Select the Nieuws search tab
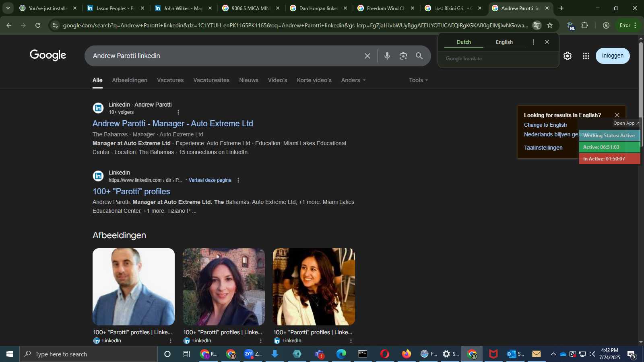The image size is (644, 362). pos(249,80)
